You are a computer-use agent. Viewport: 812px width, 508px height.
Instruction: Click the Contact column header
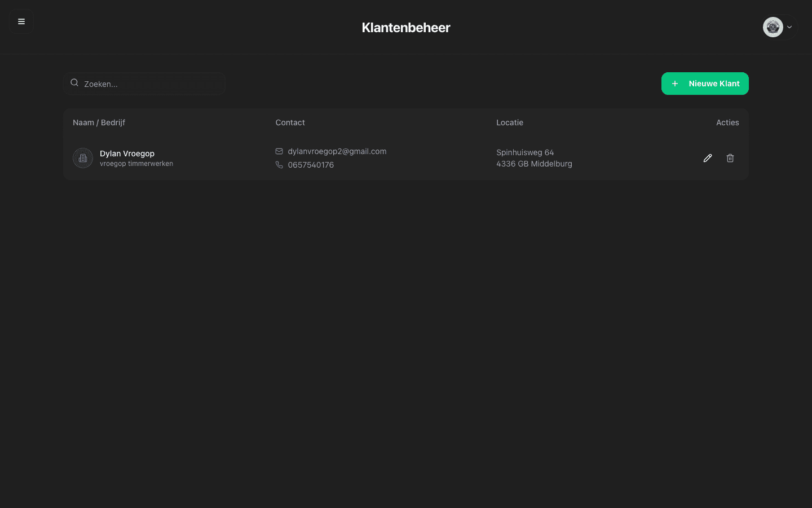[290, 122]
